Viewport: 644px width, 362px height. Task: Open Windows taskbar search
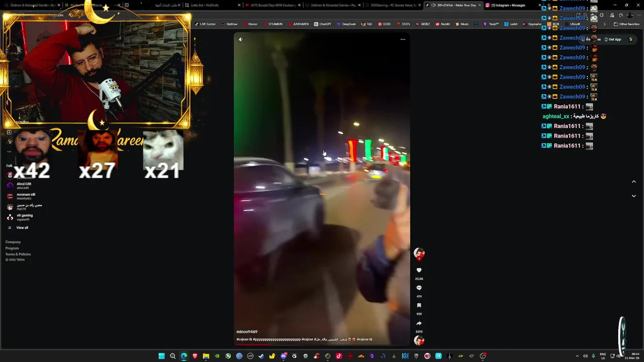coord(173,356)
